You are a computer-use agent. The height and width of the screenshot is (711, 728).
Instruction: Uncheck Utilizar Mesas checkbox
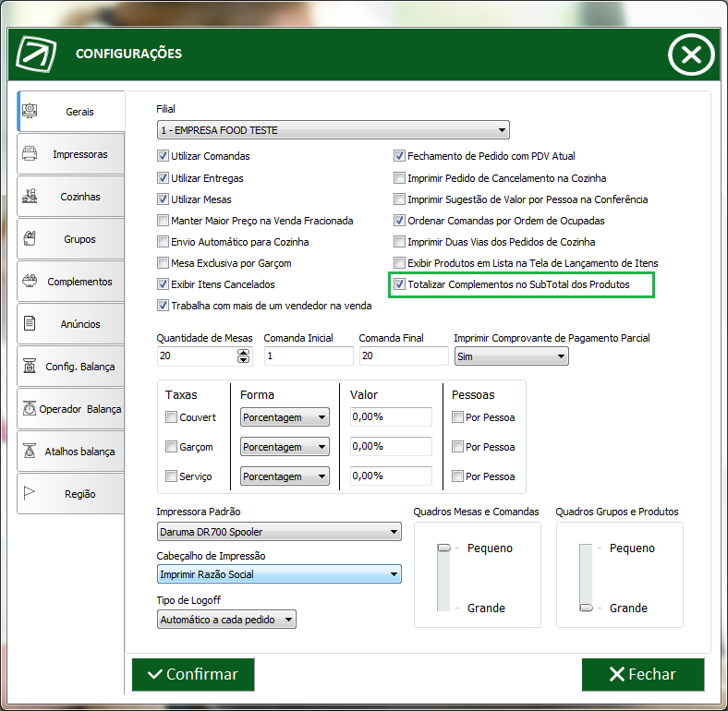tap(163, 199)
